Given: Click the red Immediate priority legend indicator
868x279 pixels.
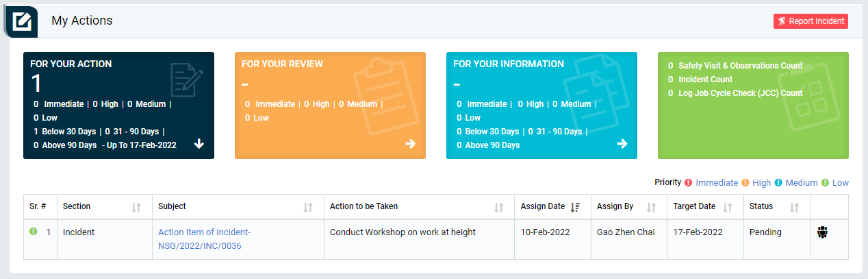Looking at the screenshot, I should pos(689,182).
